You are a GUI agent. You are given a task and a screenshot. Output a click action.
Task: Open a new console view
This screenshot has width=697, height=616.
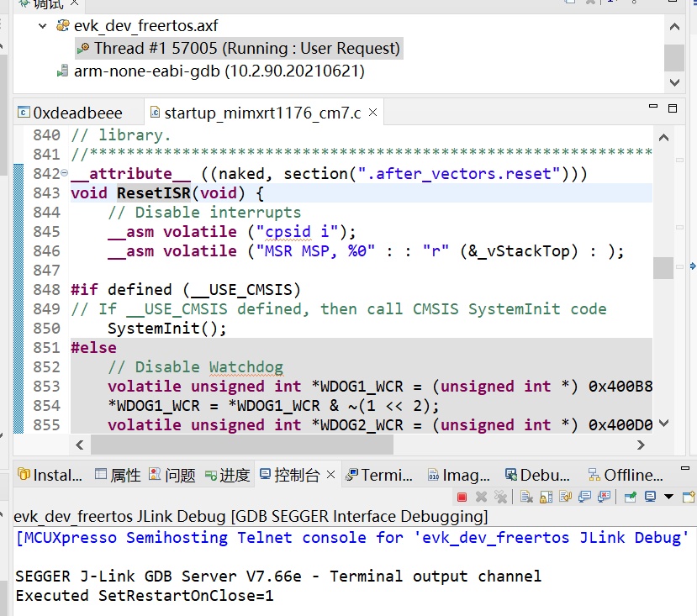pyautogui.click(x=686, y=497)
